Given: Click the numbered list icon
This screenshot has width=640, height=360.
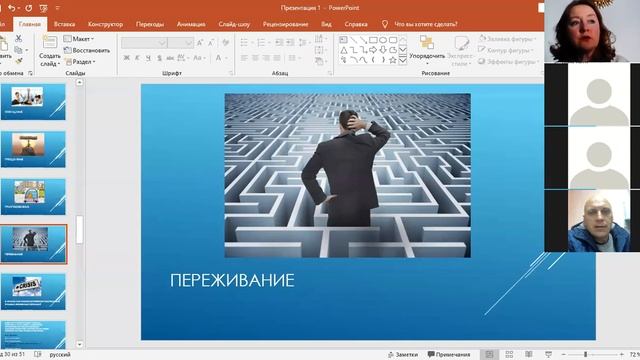Looking at the screenshot, I should tap(262, 42).
